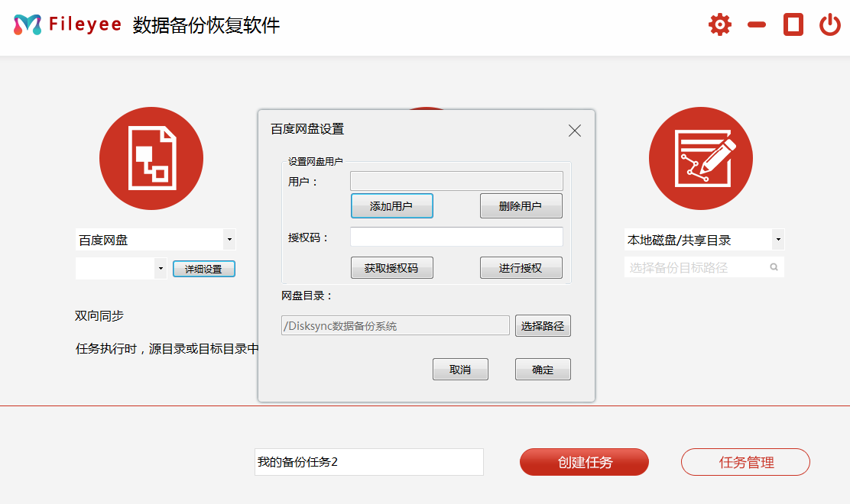Click the 添加用户 button
The height and width of the screenshot is (504, 850).
click(391, 205)
